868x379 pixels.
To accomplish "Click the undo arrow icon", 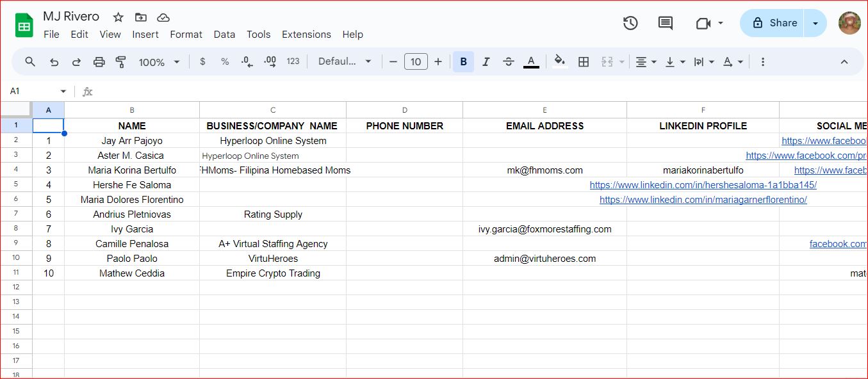I will point(54,62).
